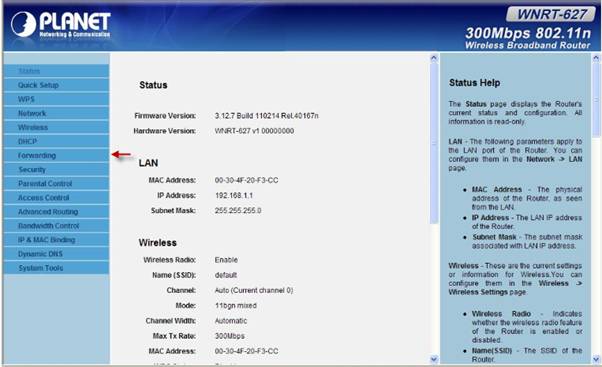
Task: Click the Auto (Current channel 0) value
Action: (x=254, y=290)
